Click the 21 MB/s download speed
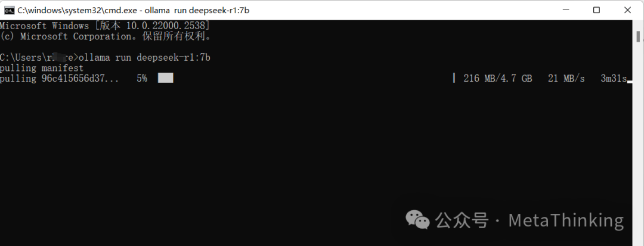 [x=566, y=78]
